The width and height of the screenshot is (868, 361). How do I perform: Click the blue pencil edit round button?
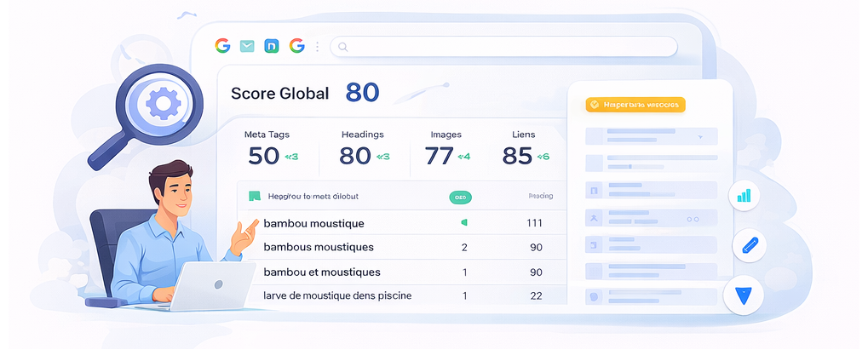coord(749,246)
